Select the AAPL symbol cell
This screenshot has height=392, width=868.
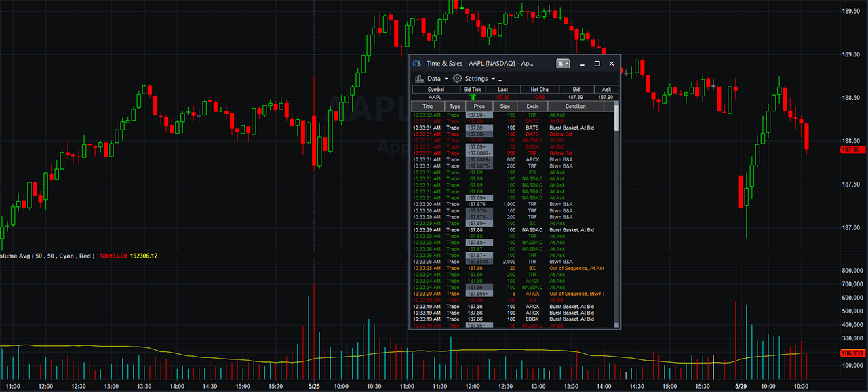(435, 98)
